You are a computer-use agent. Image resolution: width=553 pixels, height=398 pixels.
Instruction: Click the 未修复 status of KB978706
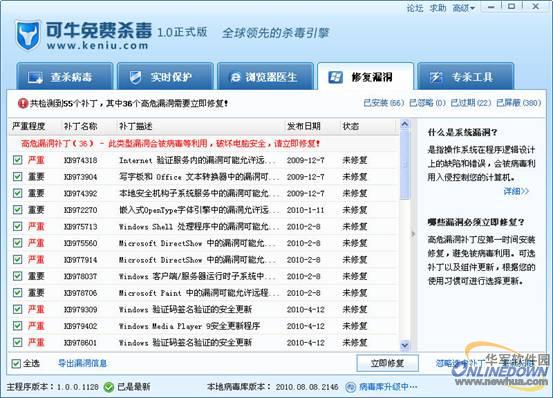[355, 293]
